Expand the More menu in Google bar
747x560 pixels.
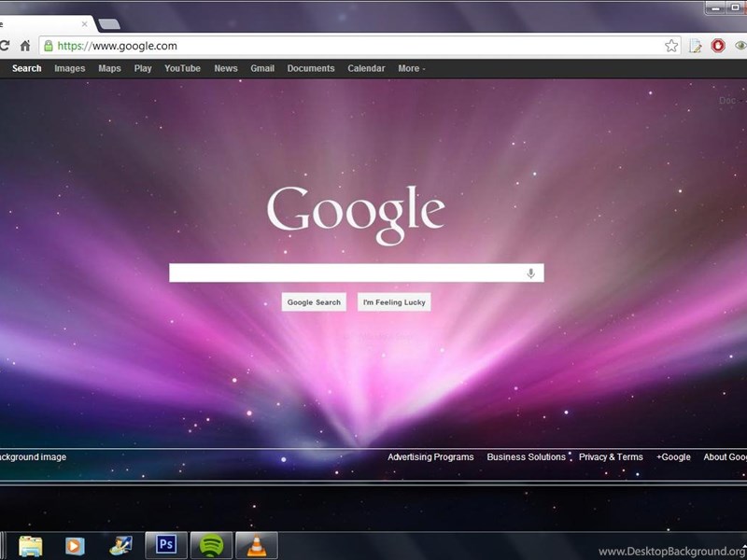(x=412, y=68)
